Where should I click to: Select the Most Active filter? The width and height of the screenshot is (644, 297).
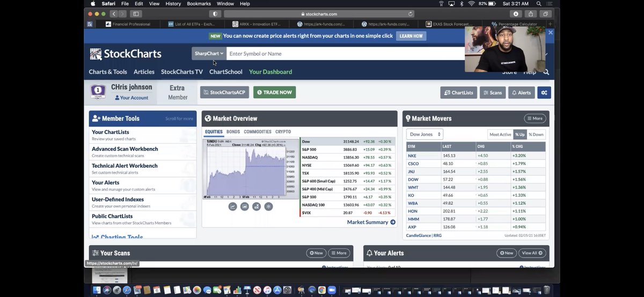pyautogui.click(x=500, y=135)
